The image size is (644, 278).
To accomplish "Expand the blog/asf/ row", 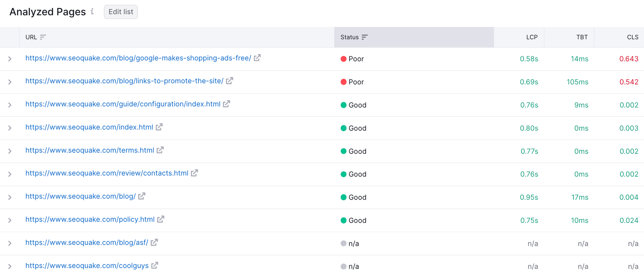I will pos(10,243).
